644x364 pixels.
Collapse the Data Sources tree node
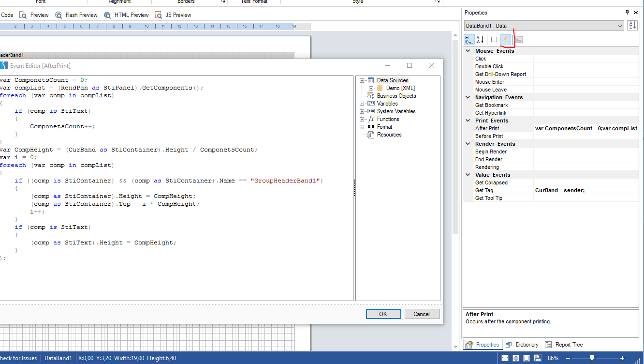362,80
